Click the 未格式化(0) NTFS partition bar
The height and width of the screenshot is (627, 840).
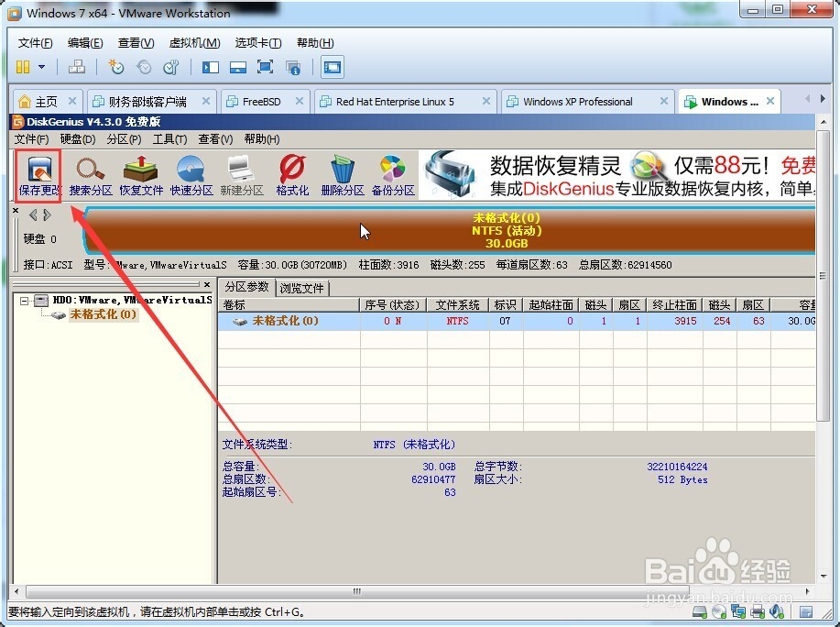(x=450, y=231)
